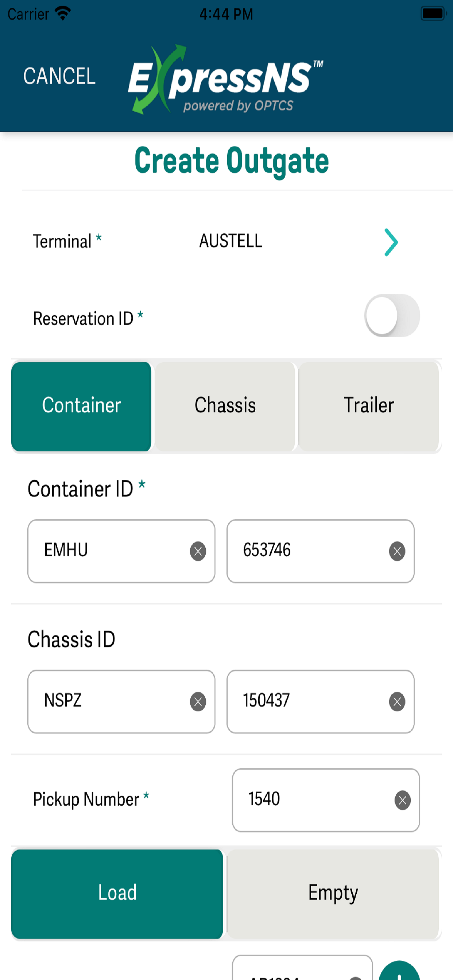Screen dimensions: 453x980
Task: Switch to the Trailer tab
Action: 369,406
